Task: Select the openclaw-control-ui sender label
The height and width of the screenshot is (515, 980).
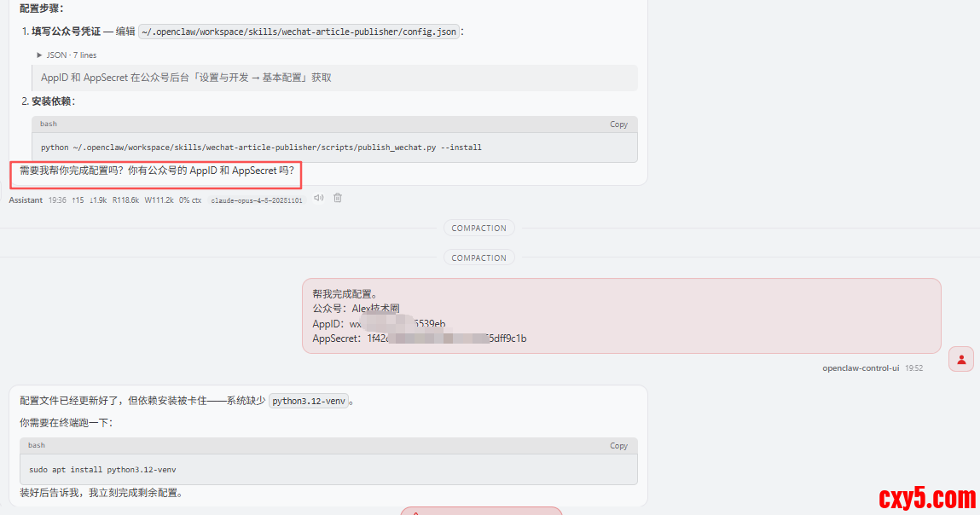Action: click(x=861, y=368)
